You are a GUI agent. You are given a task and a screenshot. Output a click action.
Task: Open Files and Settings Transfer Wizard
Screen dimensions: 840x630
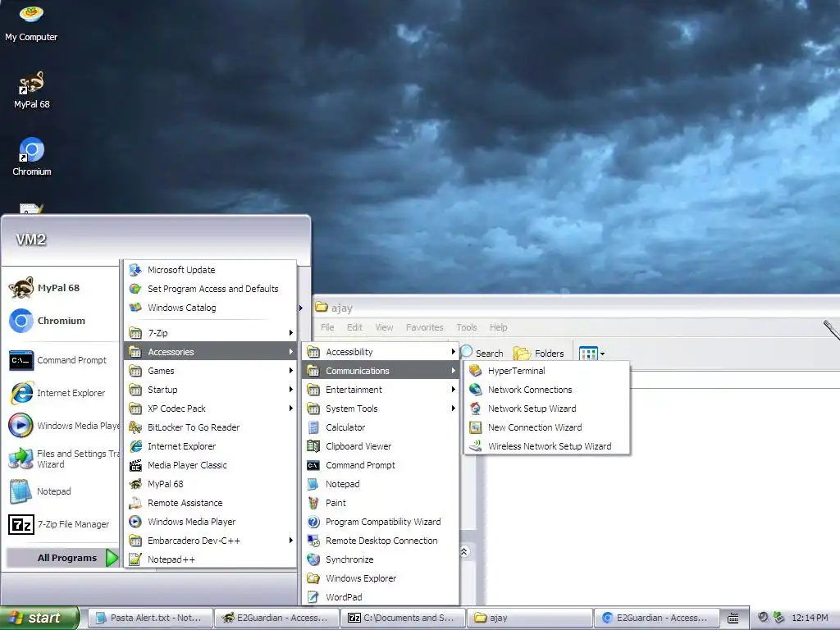[x=63, y=459]
